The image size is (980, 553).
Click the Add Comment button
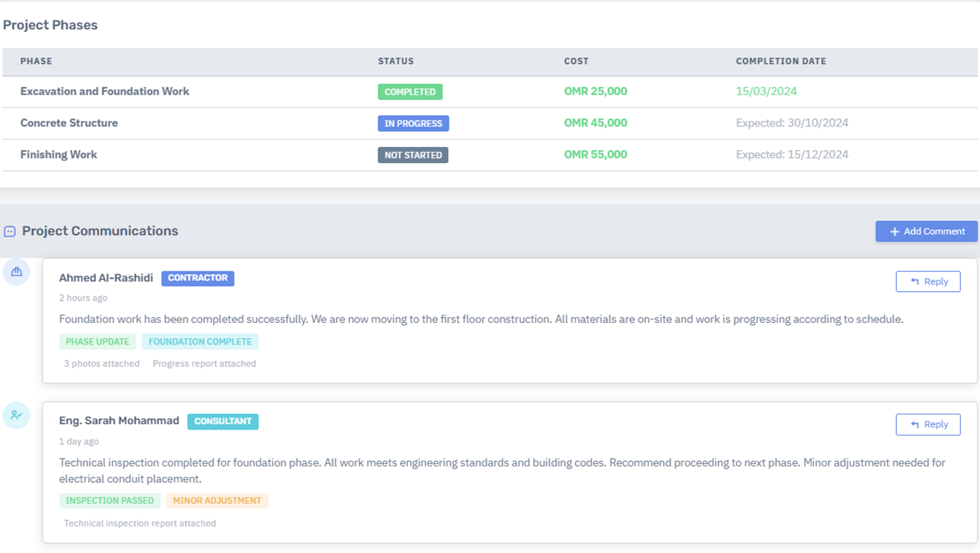(926, 232)
